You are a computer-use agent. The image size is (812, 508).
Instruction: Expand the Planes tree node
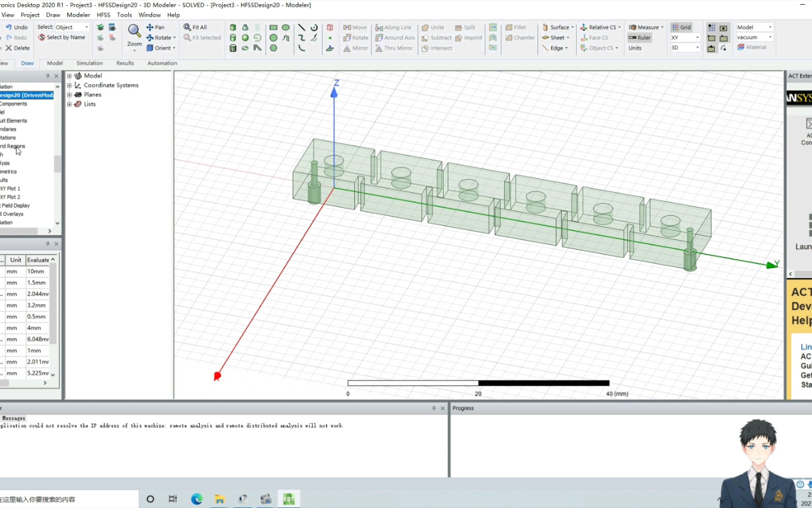click(69, 95)
